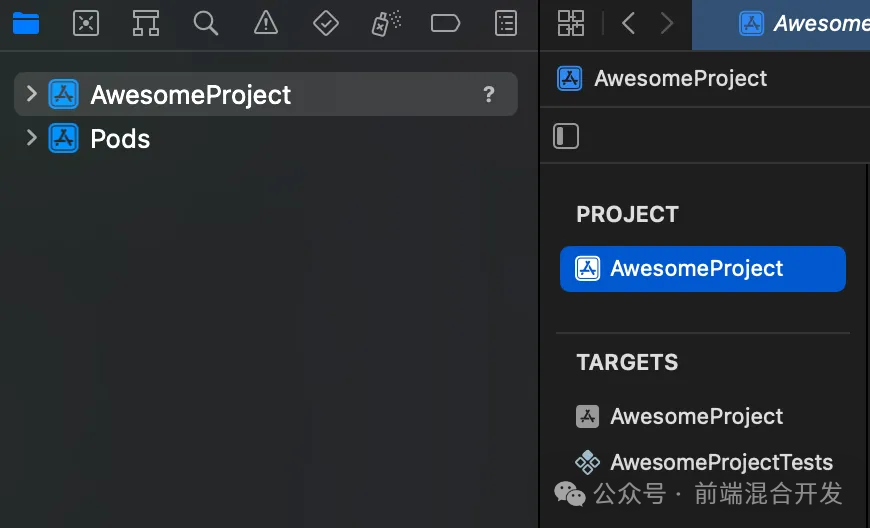The height and width of the screenshot is (528, 870).
Task: Click the related items grid icon
Action: pyautogui.click(x=571, y=23)
